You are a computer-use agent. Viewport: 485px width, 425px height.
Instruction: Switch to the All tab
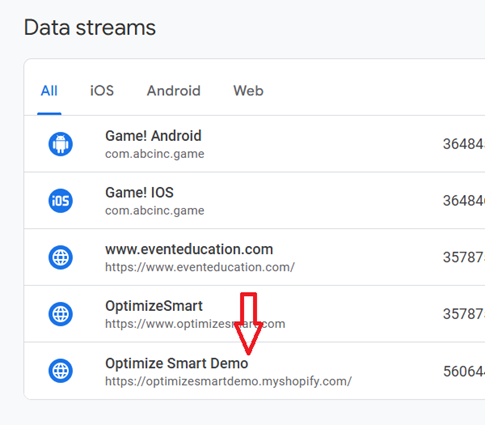click(x=49, y=91)
